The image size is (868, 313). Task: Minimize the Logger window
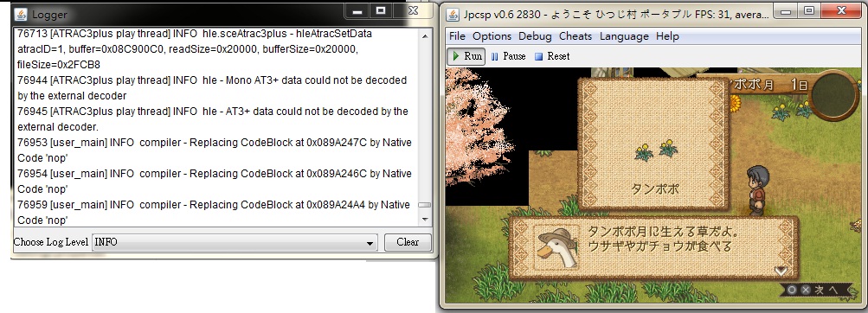[x=357, y=11]
